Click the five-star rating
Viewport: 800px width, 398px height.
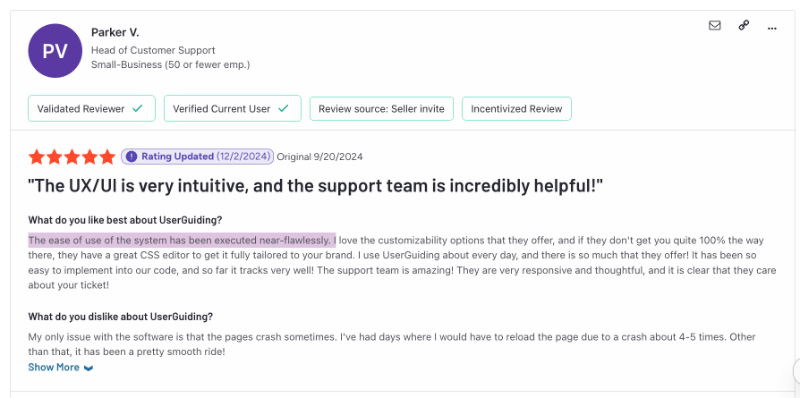[x=72, y=157]
